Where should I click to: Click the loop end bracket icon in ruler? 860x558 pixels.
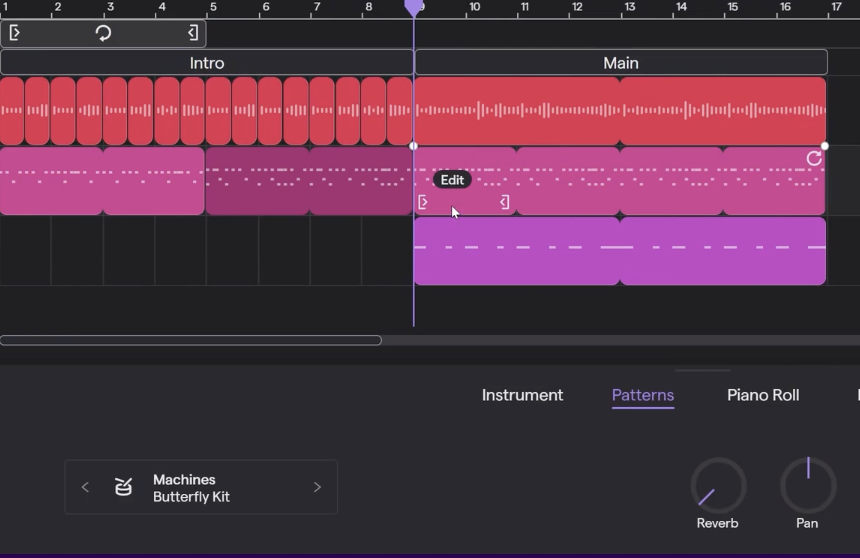[x=193, y=33]
